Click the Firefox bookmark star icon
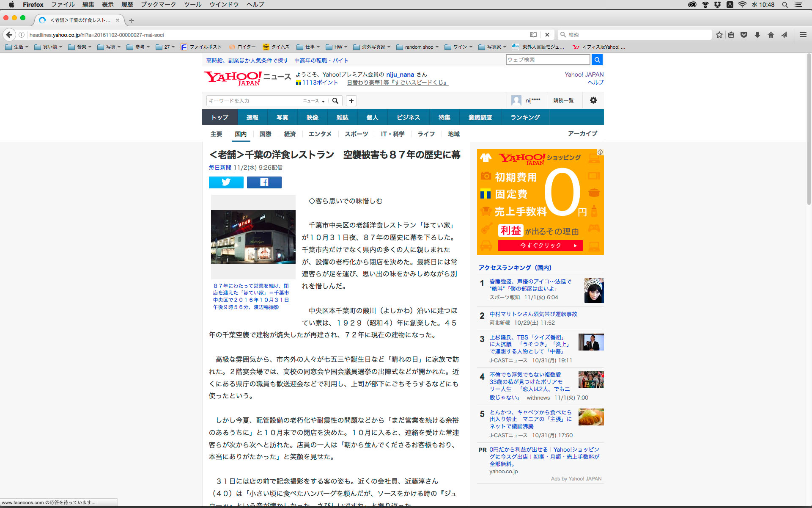The width and height of the screenshot is (812, 508). (719, 35)
